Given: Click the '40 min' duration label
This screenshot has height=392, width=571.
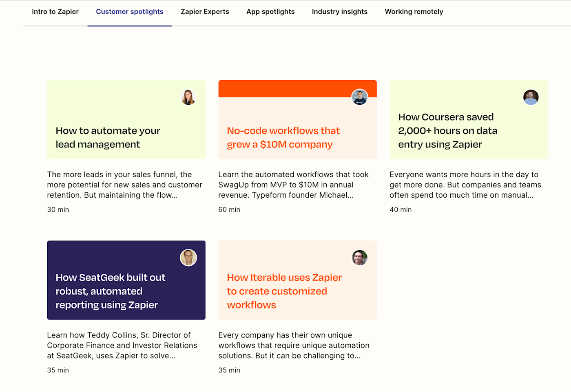Looking at the screenshot, I should [x=401, y=209].
